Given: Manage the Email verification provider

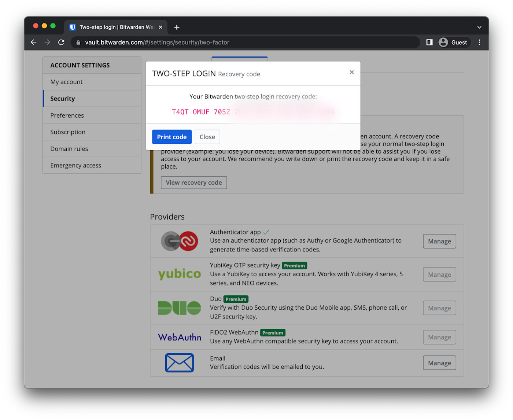Looking at the screenshot, I should [439, 362].
